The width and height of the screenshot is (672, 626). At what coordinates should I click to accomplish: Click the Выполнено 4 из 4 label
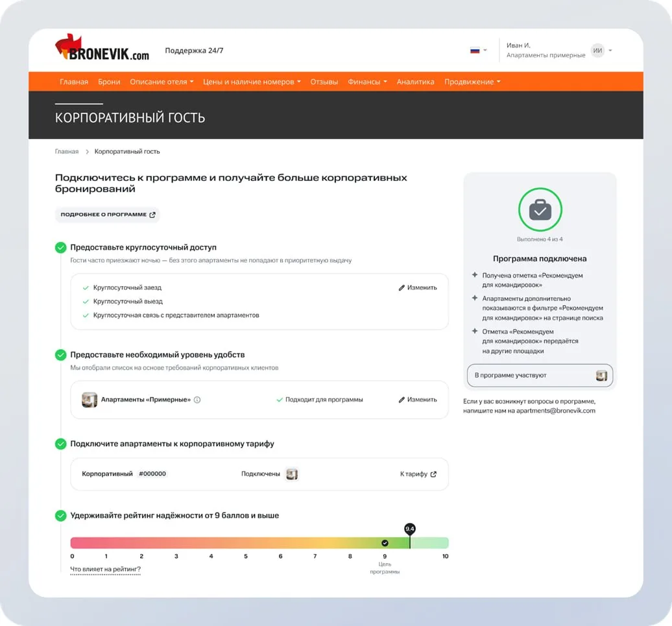(x=540, y=239)
